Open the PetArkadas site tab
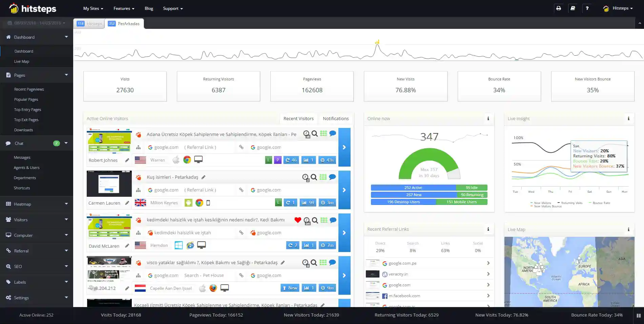Viewport: 644px width, 324px height. (x=124, y=23)
